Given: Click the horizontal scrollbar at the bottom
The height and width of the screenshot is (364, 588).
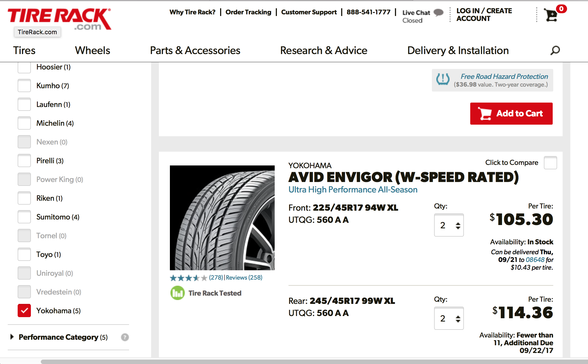Looking at the screenshot, I should (x=314, y=362).
